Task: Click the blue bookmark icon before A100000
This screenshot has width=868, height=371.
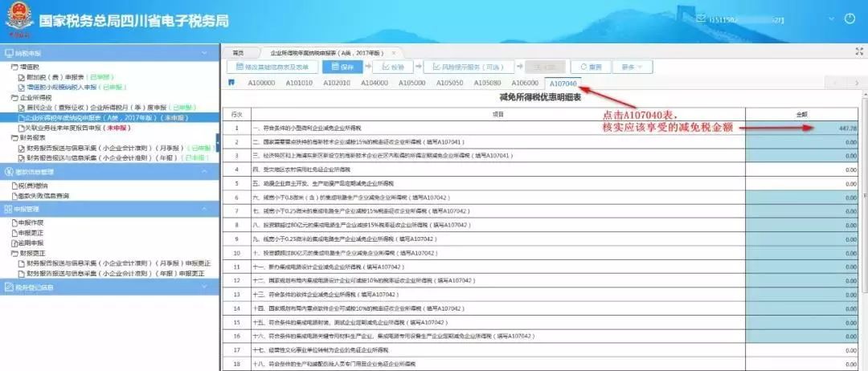Action: (232, 83)
